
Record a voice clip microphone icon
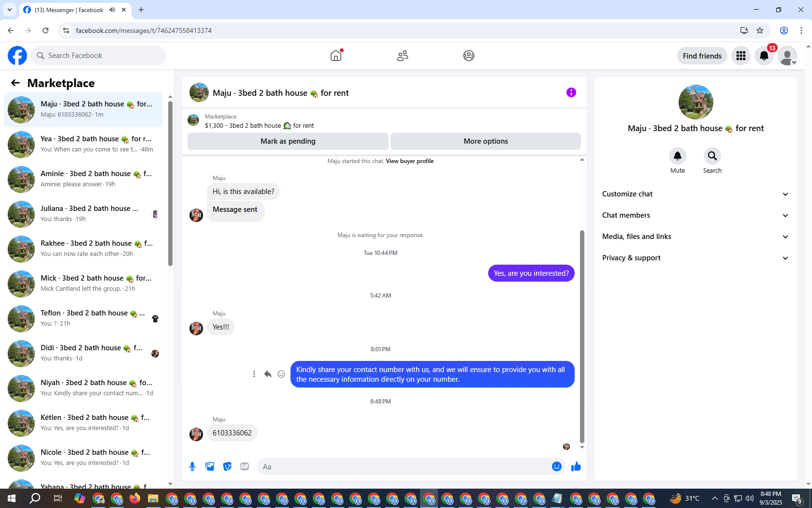192,466
